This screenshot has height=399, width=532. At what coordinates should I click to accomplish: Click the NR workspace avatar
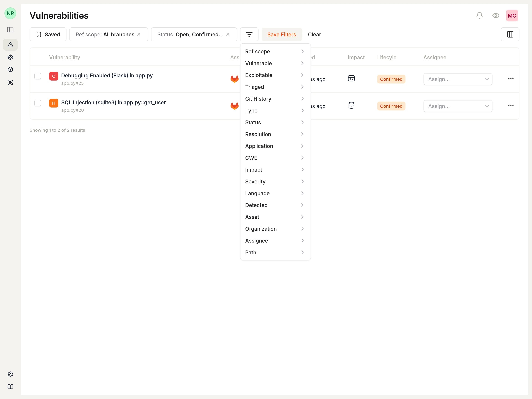[10, 13]
